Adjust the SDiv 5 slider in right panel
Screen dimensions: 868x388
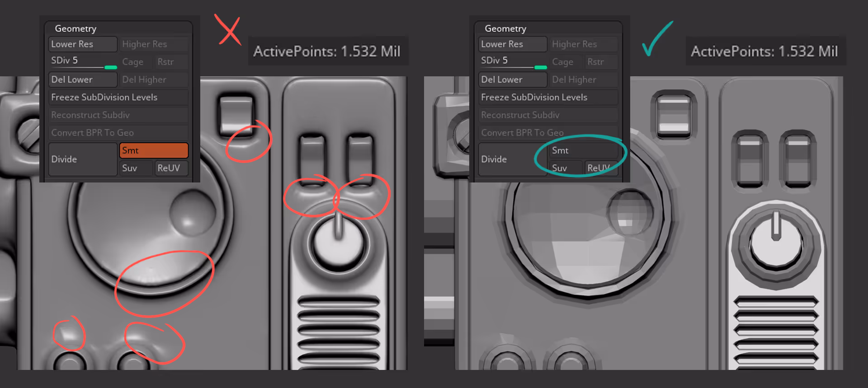click(x=513, y=62)
